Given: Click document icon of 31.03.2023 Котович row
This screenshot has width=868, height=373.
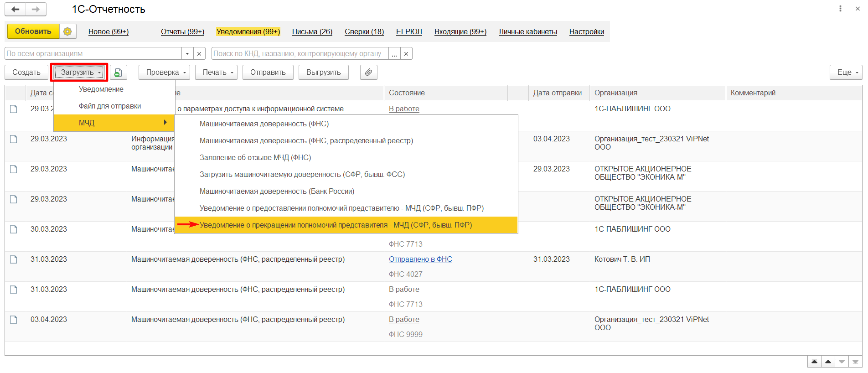Looking at the screenshot, I should coord(14,259).
